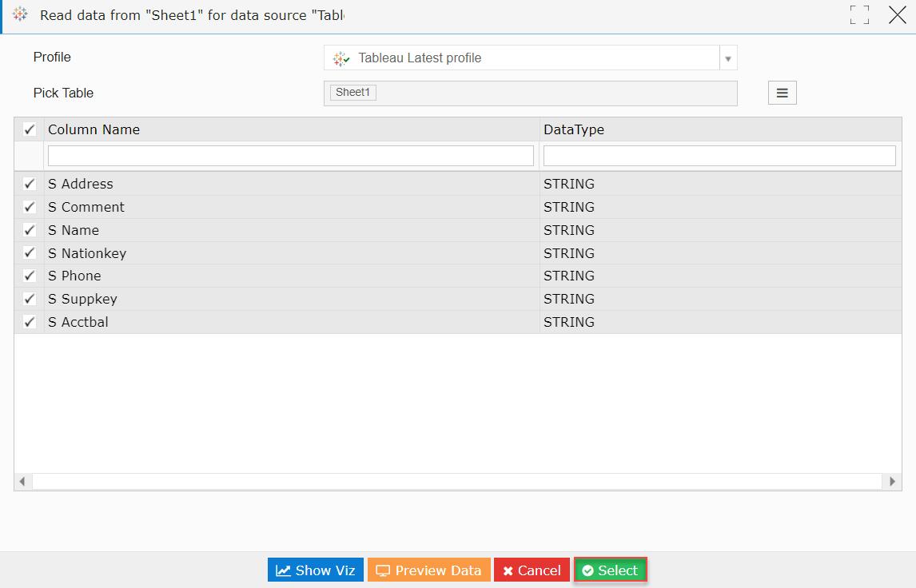
Task: Click STRING datatype of S Address row
Action: tap(569, 184)
